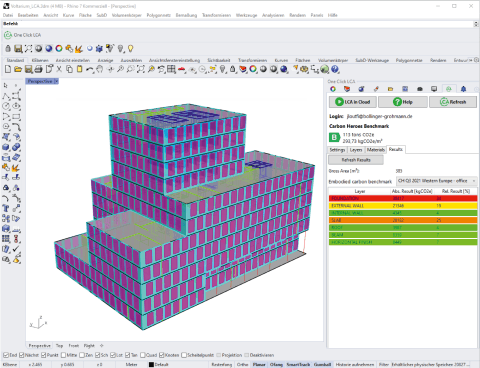The width and height of the screenshot is (480, 368).
Task: Open Embodied carbon benchmark dropdown
Action: tap(437, 181)
